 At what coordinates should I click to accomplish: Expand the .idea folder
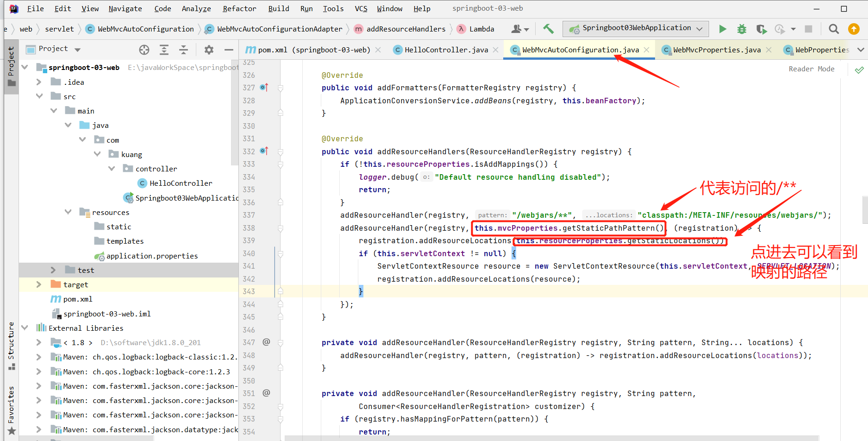pyautogui.click(x=39, y=82)
